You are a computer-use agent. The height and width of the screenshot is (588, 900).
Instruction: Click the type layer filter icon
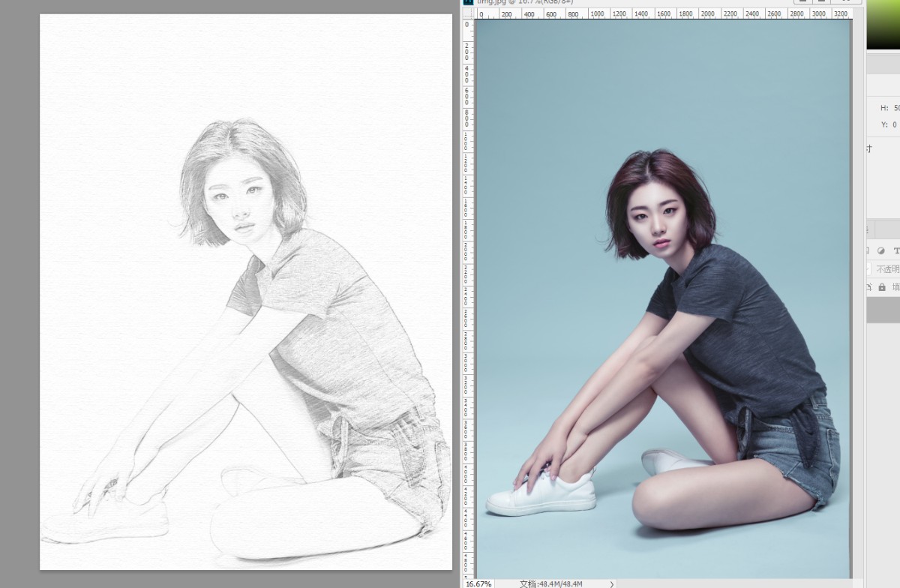click(x=895, y=250)
